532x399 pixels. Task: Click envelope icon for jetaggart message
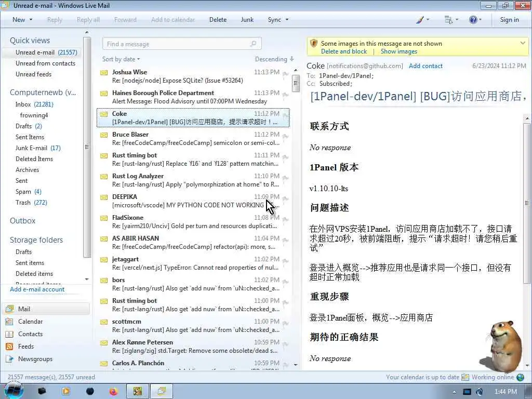pos(104,260)
